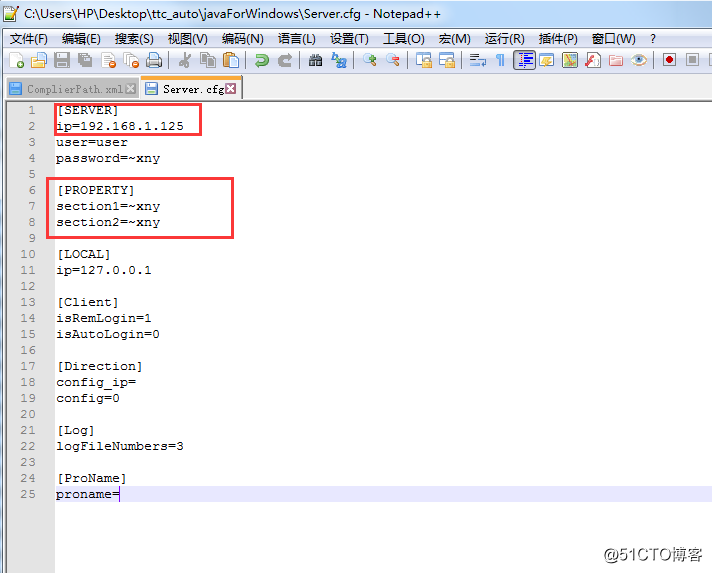Toggle the Monitoring eye icon
Screen dimensions: 712x573
[638, 60]
